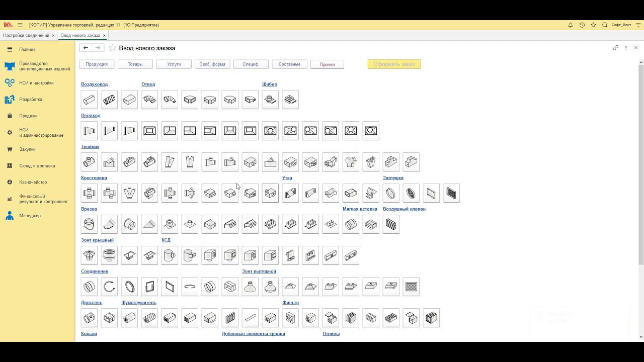
Task: Open Казначейство section in sidebar
Action: (x=33, y=182)
